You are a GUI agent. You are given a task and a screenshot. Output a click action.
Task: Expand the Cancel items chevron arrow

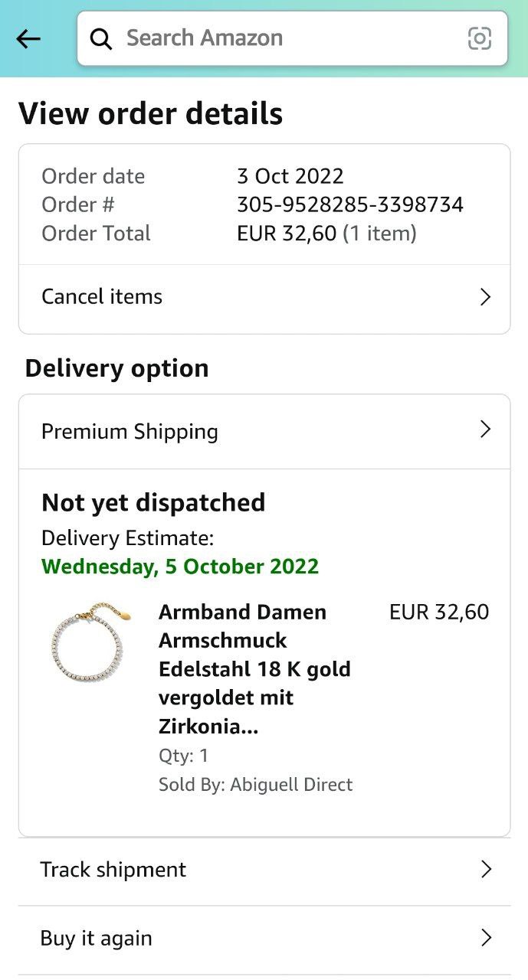485,297
